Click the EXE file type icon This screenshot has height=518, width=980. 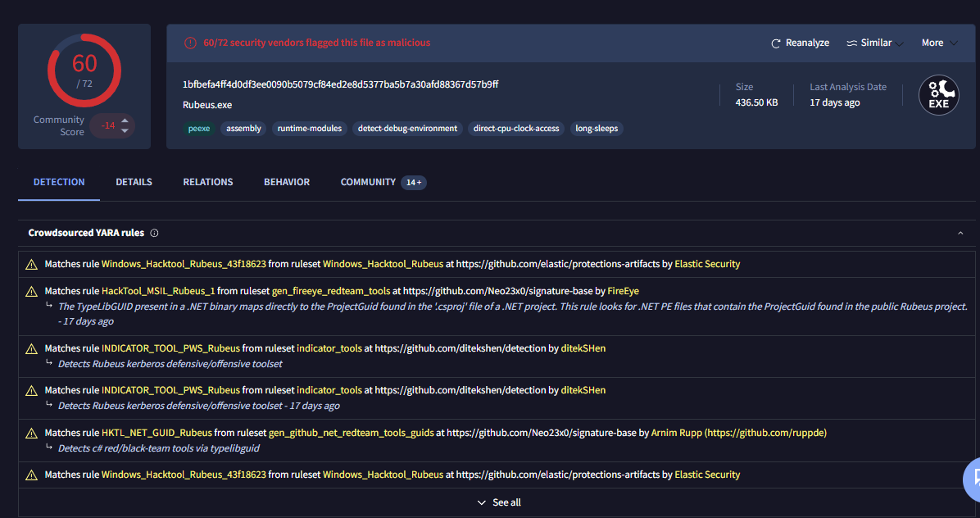click(x=938, y=95)
